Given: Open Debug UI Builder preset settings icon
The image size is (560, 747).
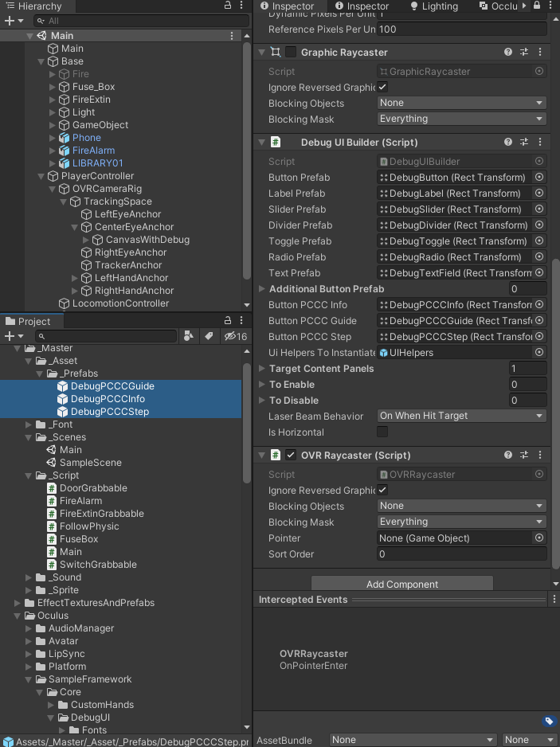Looking at the screenshot, I should (x=524, y=142).
